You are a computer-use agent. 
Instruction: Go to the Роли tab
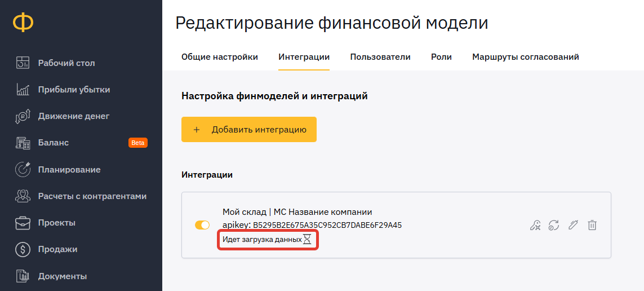pos(442,57)
